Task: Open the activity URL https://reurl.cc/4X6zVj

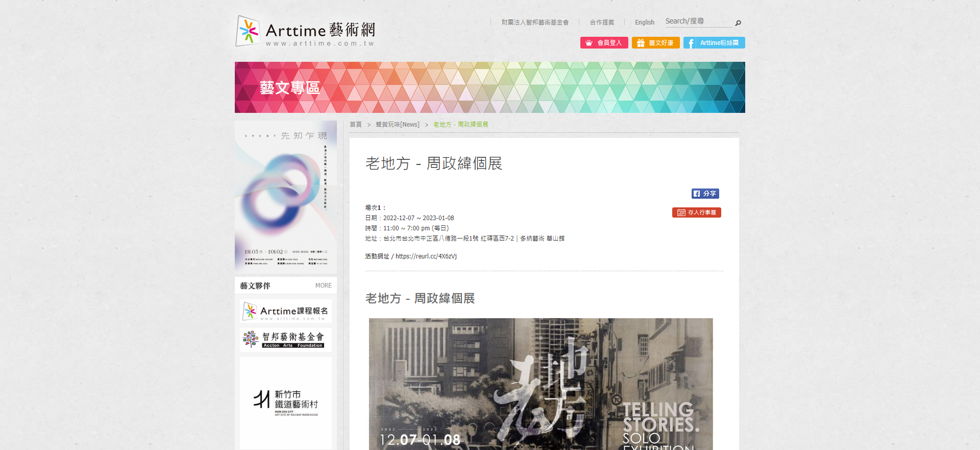Action: pyautogui.click(x=426, y=256)
